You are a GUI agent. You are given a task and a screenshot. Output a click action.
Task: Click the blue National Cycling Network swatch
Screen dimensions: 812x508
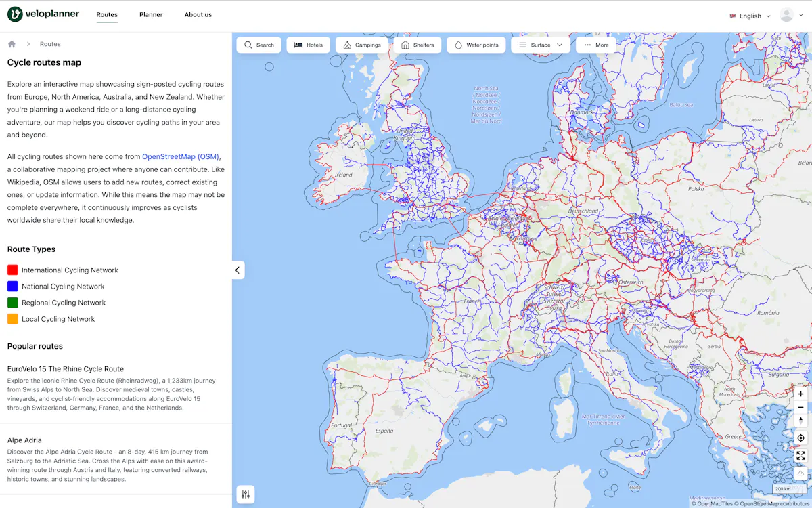tap(12, 286)
